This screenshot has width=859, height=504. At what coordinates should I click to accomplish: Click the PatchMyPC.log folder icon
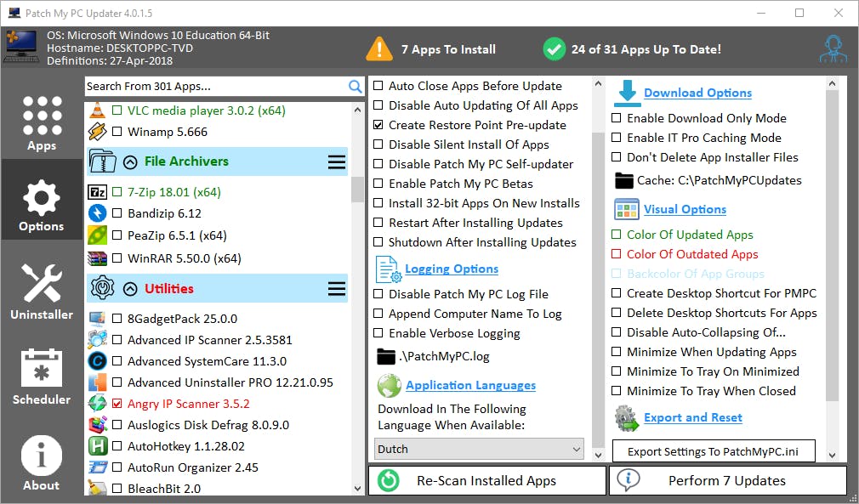click(386, 357)
